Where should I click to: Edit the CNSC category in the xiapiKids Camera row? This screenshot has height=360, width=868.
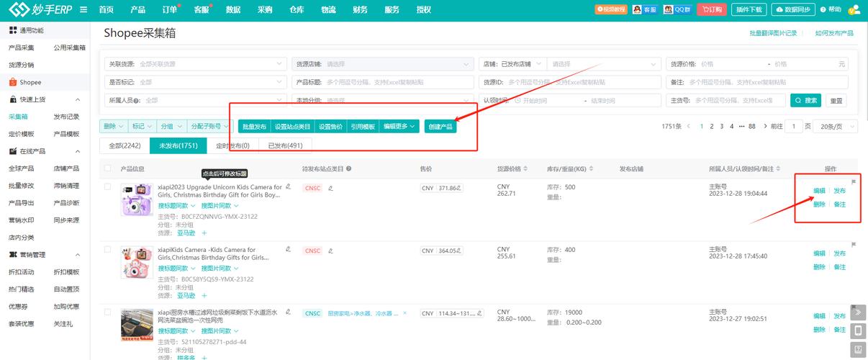point(331,251)
